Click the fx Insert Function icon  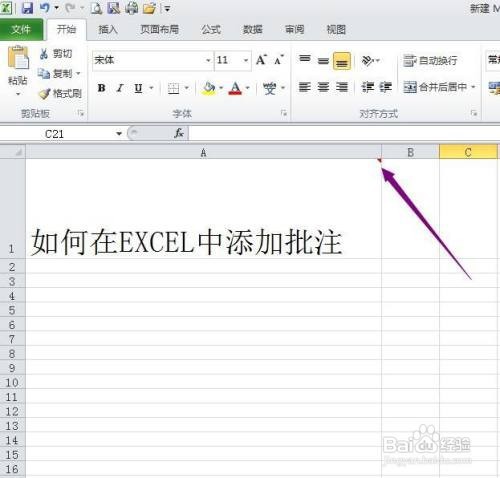pyautogui.click(x=179, y=133)
